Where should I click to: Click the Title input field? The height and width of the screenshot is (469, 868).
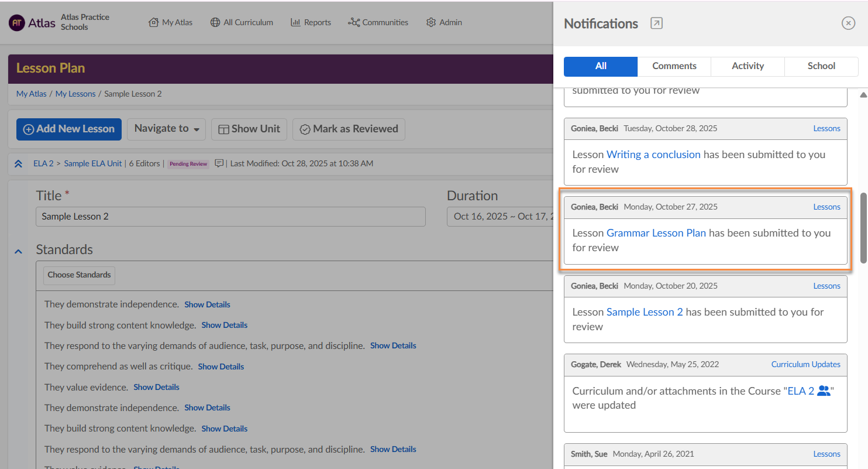pyautogui.click(x=230, y=217)
